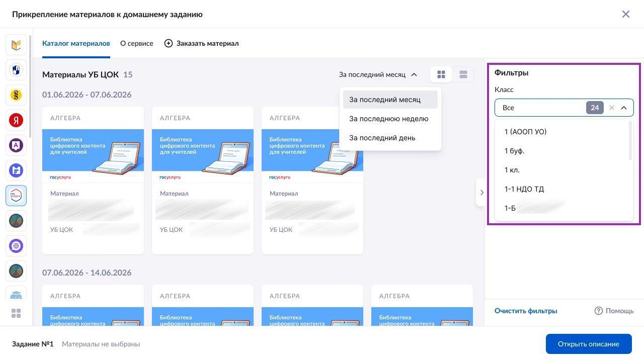
Task: Collapse the За последний месяц period selector
Action: pyautogui.click(x=378, y=74)
